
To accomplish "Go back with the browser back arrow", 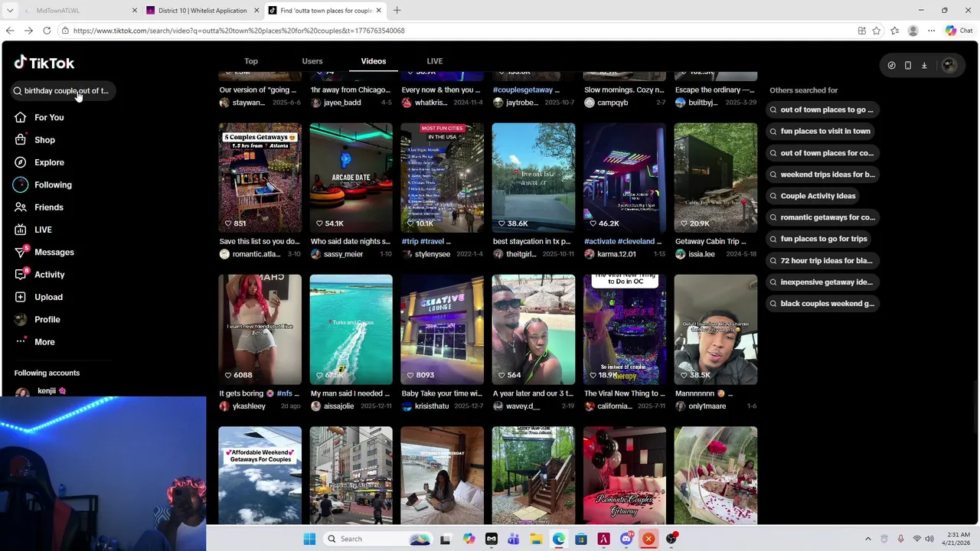I will coord(10,31).
